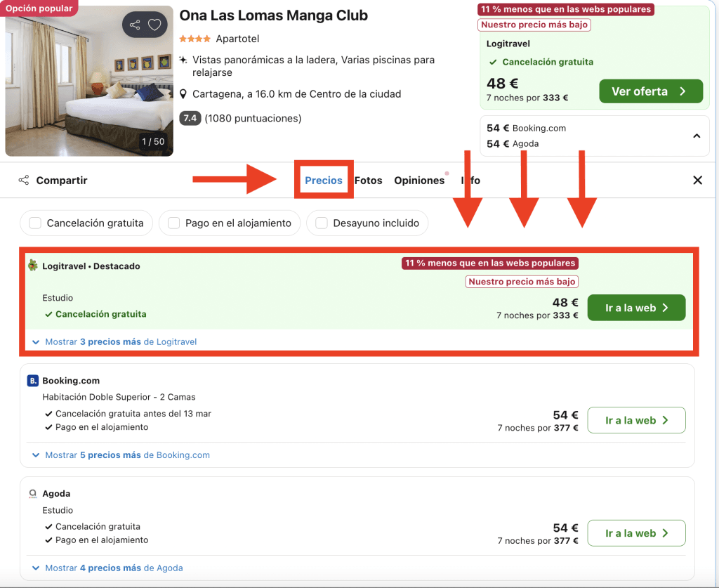Click the location pin icon near Cartagena
Viewport: 719px width, 588px height.
tap(183, 94)
